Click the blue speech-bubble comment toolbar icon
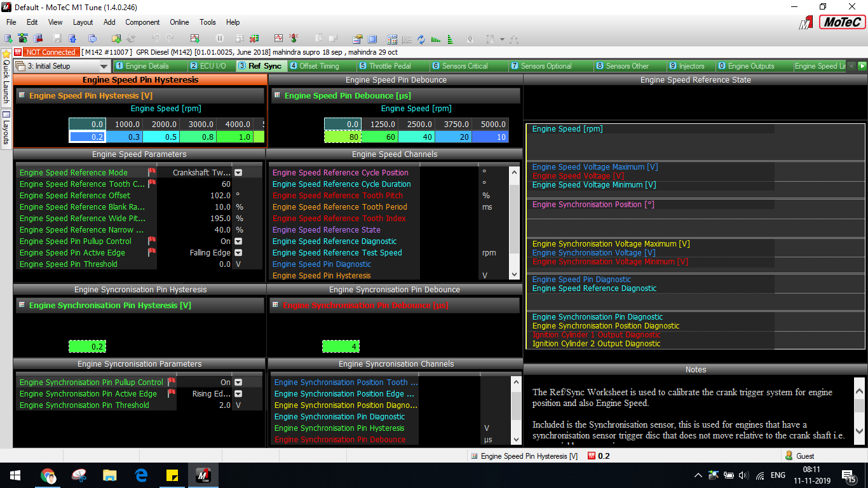Viewport: 868px width, 488px height. [x=93, y=39]
